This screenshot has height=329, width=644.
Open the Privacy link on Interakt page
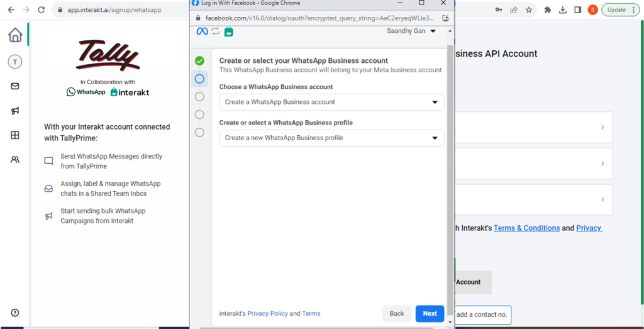(x=589, y=228)
